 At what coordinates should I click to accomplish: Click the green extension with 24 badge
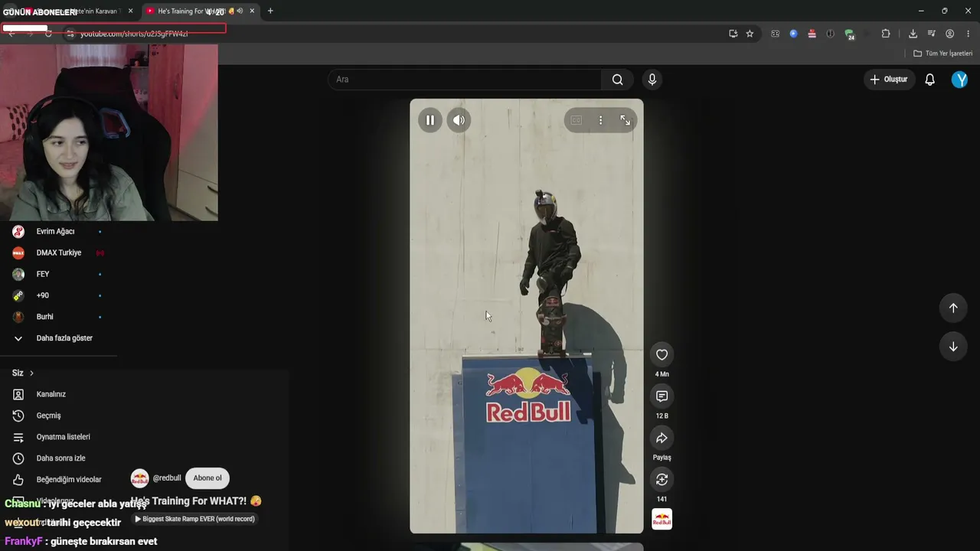tap(849, 34)
